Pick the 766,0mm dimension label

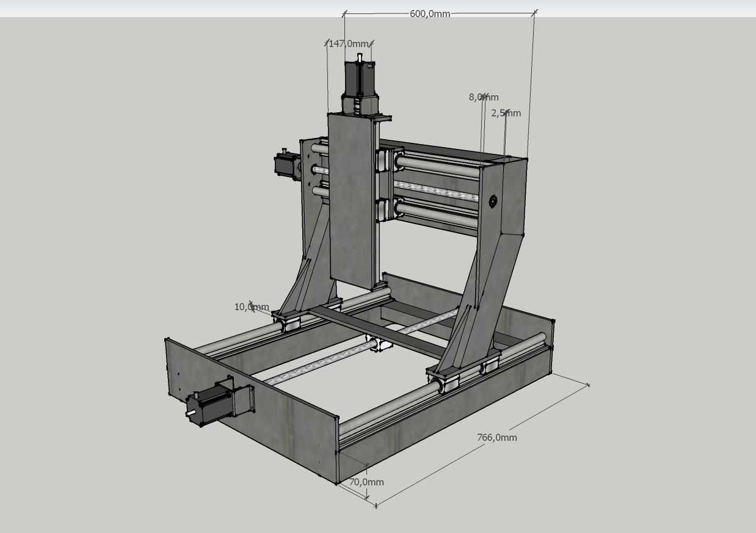point(496,437)
